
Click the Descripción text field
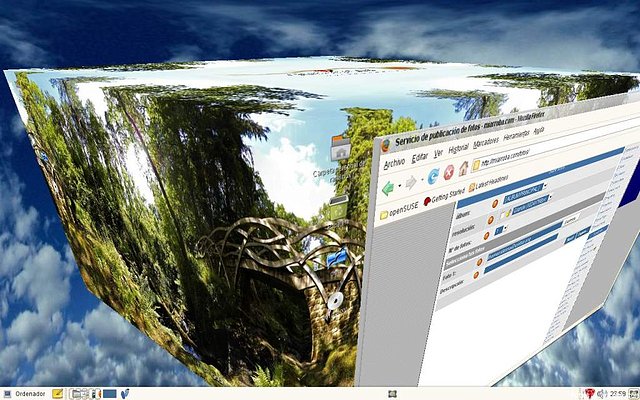pyautogui.click(x=520, y=254)
